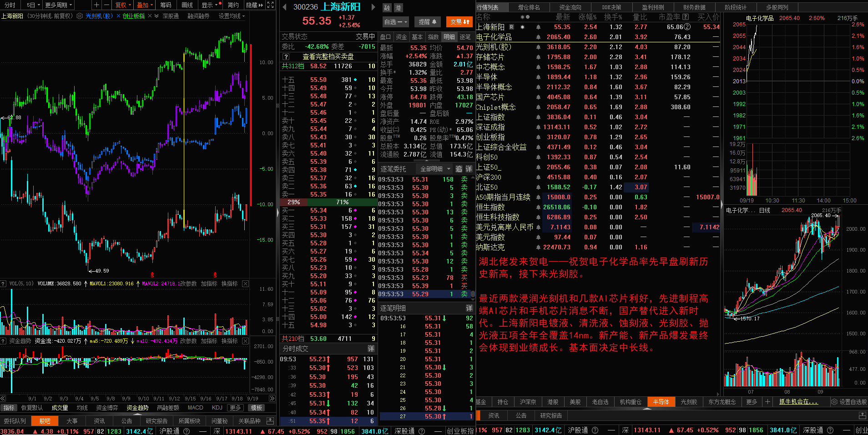Select the 半导体 watchlist tab
Screen dimensions: 868x435
pyautogui.click(x=661, y=402)
